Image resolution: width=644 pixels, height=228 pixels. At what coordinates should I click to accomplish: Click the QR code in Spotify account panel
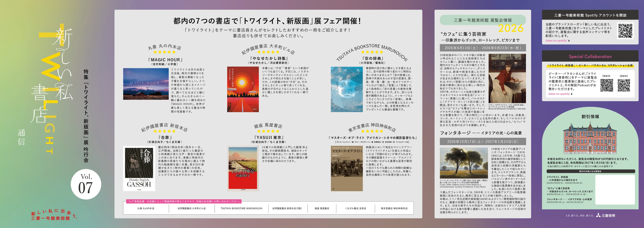click(625, 31)
